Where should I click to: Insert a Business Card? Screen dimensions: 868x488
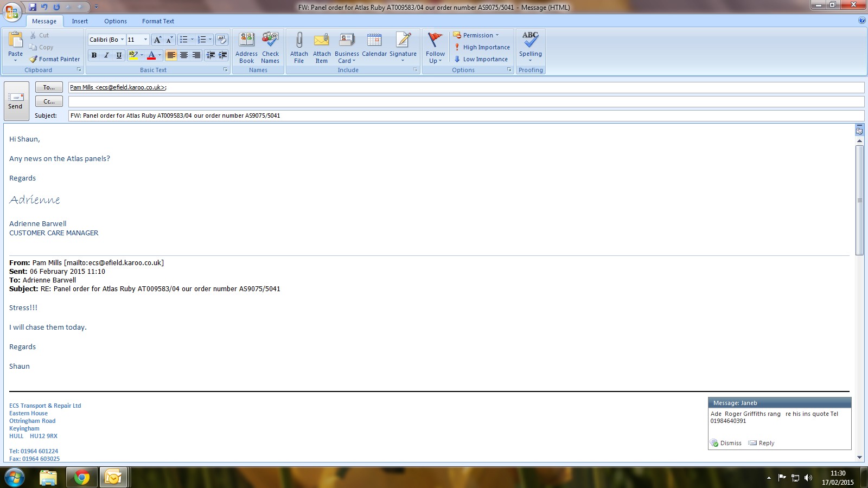(x=347, y=48)
